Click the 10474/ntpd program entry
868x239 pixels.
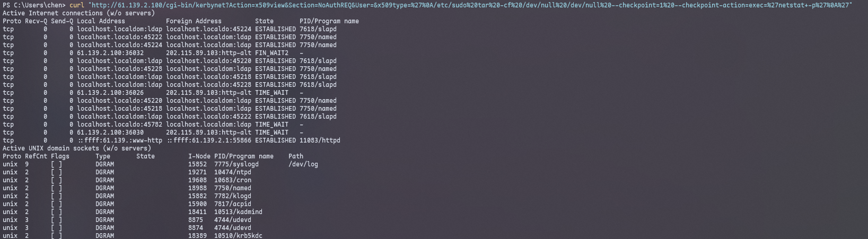pyautogui.click(x=233, y=172)
